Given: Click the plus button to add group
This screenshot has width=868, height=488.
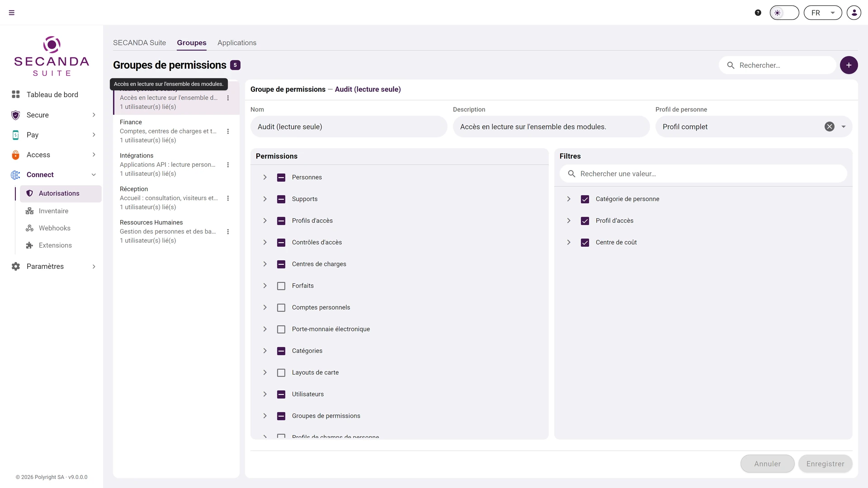Looking at the screenshot, I should (x=849, y=65).
